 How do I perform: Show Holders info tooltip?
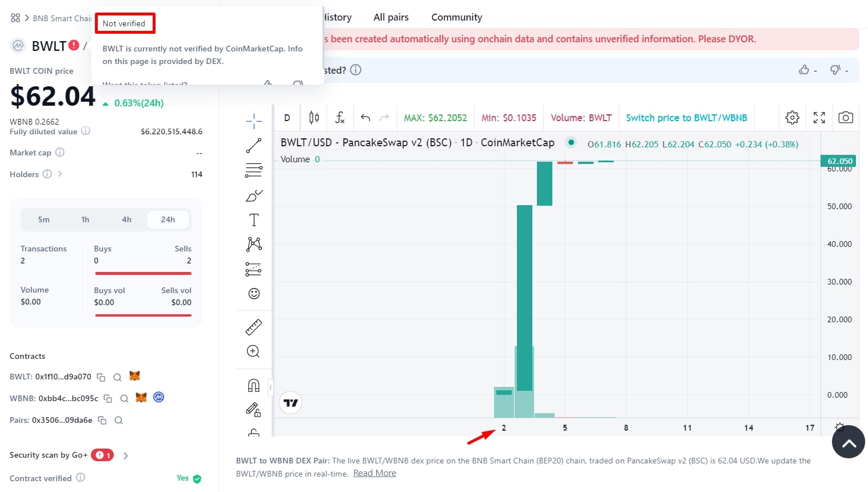click(x=47, y=174)
